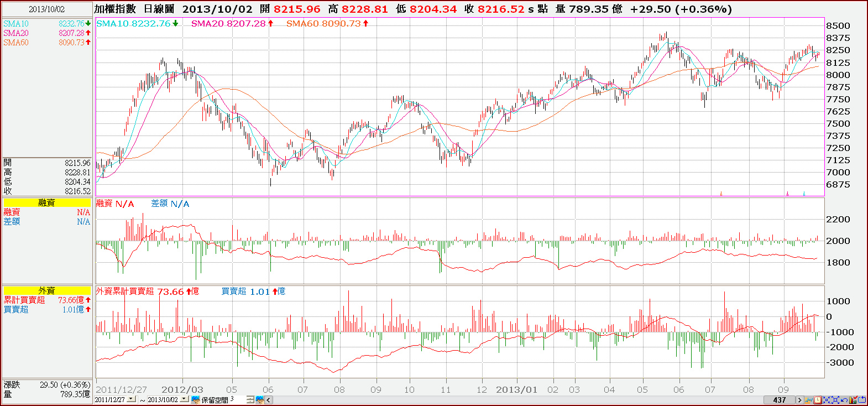Viewport: 868px width, 406px height.
Task: Click the 高 8228.81 header value
Action: [x=358, y=9]
